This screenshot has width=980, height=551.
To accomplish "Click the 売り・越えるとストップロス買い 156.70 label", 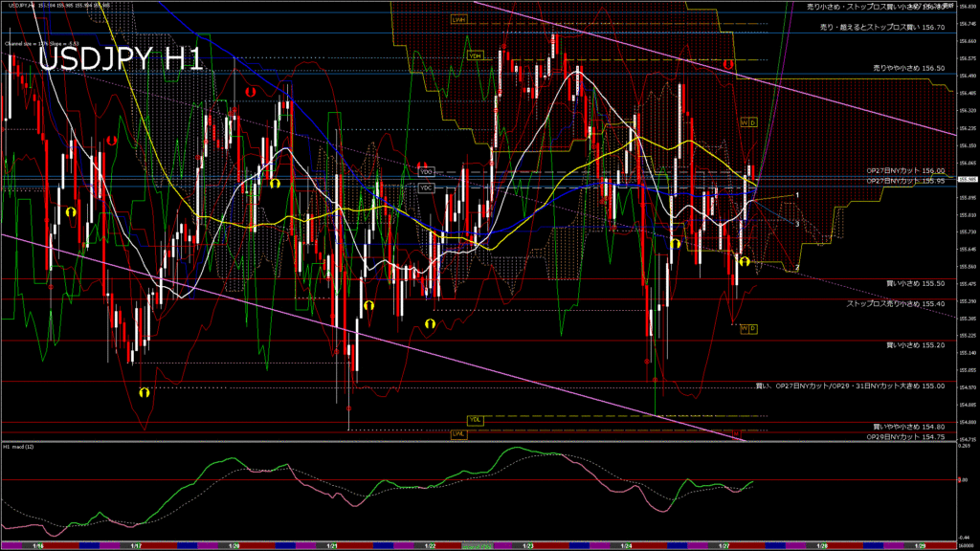I will click(882, 28).
